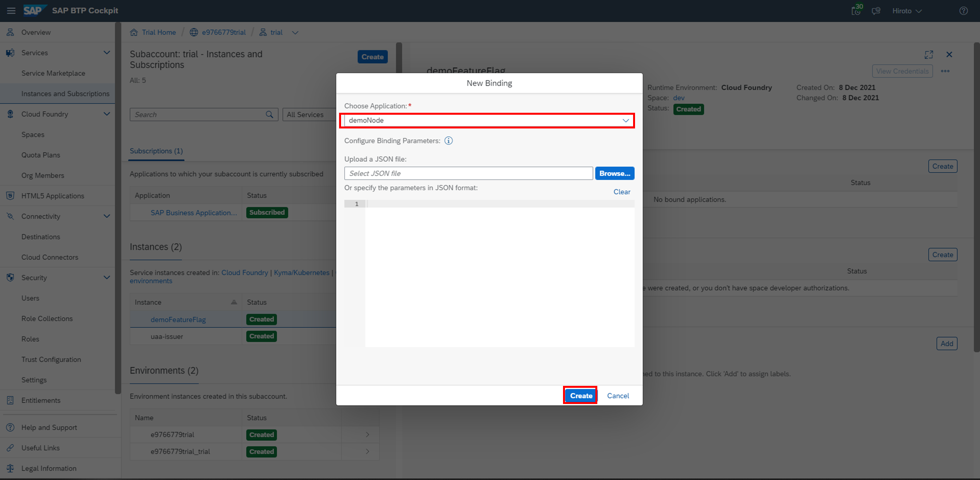
Task: Open the feedback chat icon
Action: 876,10
